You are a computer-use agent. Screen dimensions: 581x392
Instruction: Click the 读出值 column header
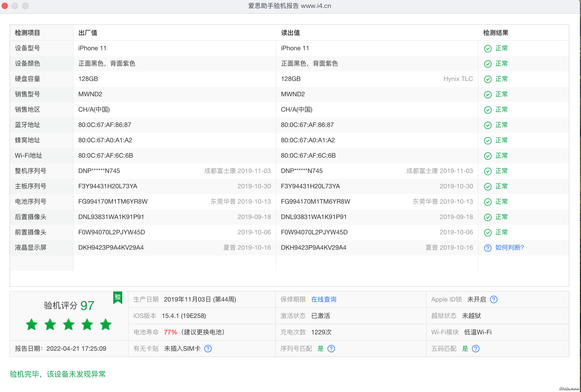pyautogui.click(x=290, y=33)
